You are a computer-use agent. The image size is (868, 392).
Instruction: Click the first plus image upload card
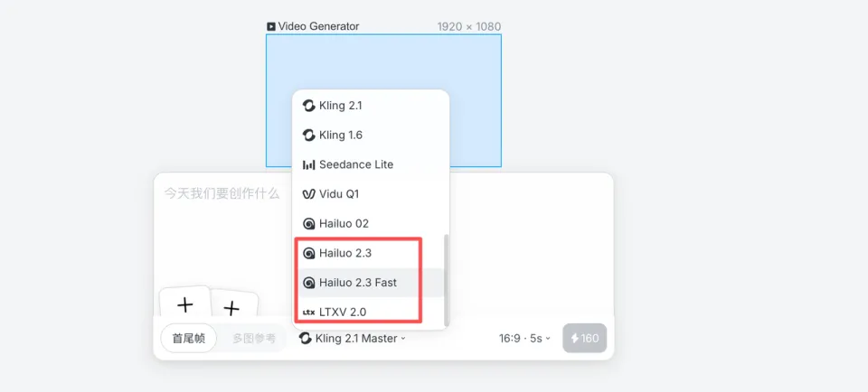184,303
